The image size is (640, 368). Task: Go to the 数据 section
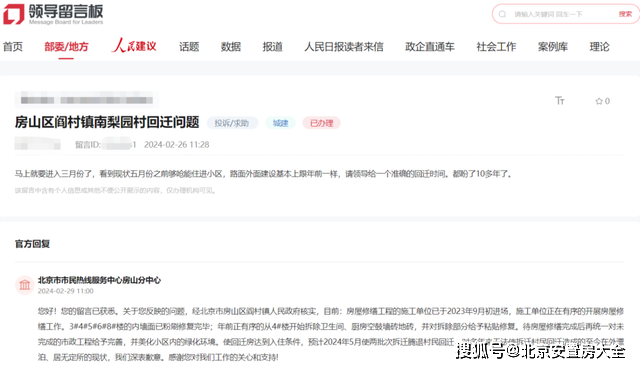[231, 47]
